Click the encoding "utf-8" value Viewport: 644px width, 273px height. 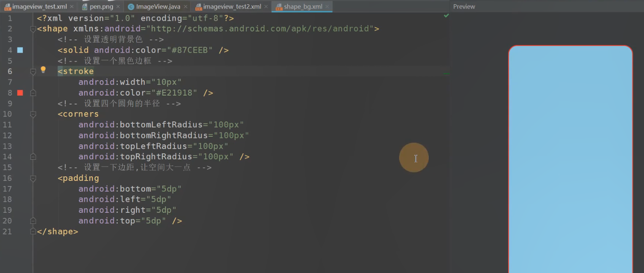pos(204,18)
